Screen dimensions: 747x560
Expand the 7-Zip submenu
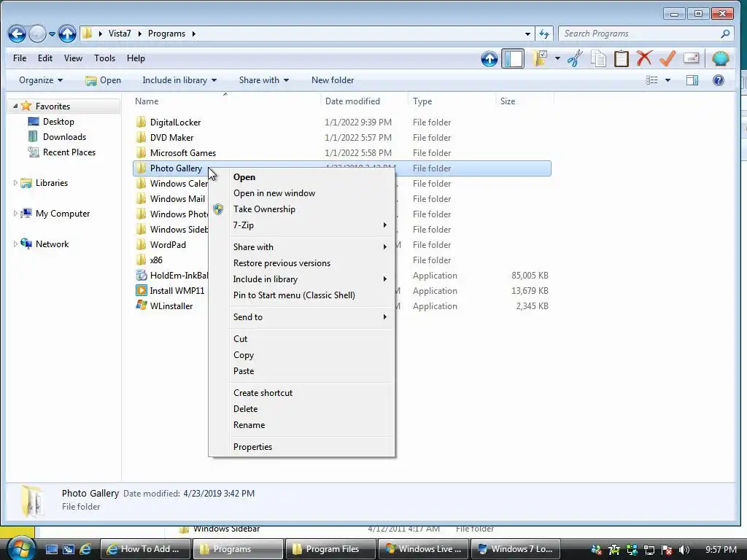coord(302,225)
